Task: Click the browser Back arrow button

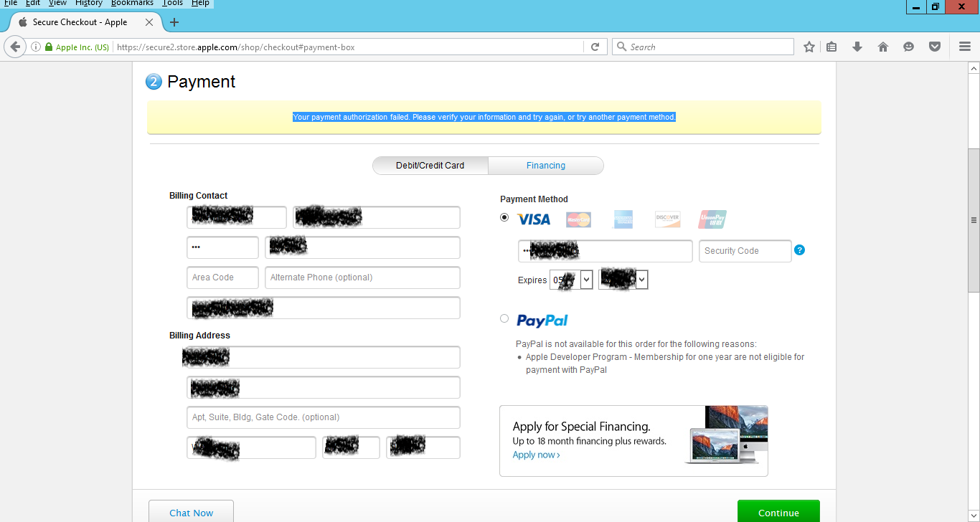Action: click(x=14, y=47)
